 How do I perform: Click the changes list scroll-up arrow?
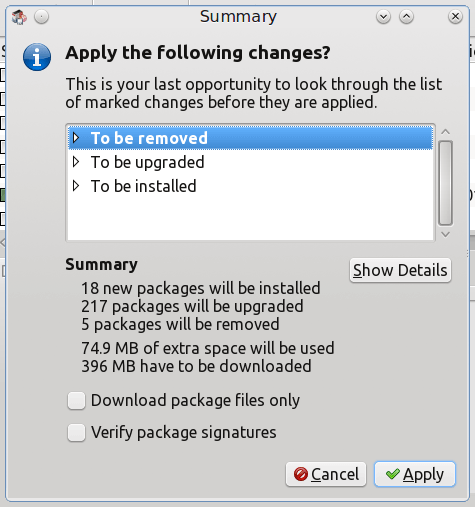coord(446,132)
